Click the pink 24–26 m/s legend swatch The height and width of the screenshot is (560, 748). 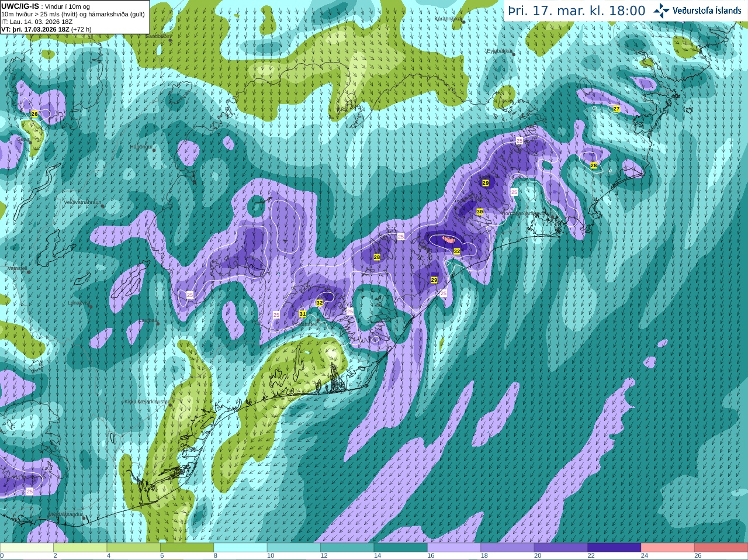pyautogui.click(x=667, y=548)
